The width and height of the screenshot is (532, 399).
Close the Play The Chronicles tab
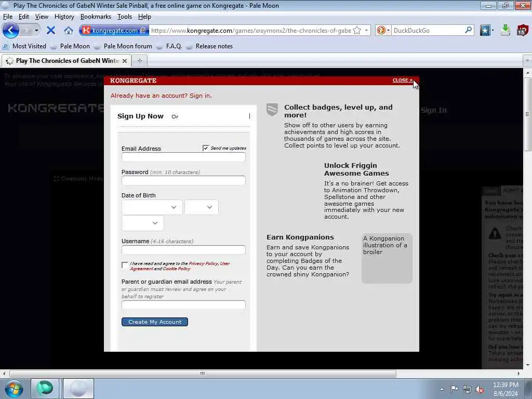[x=125, y=61]
